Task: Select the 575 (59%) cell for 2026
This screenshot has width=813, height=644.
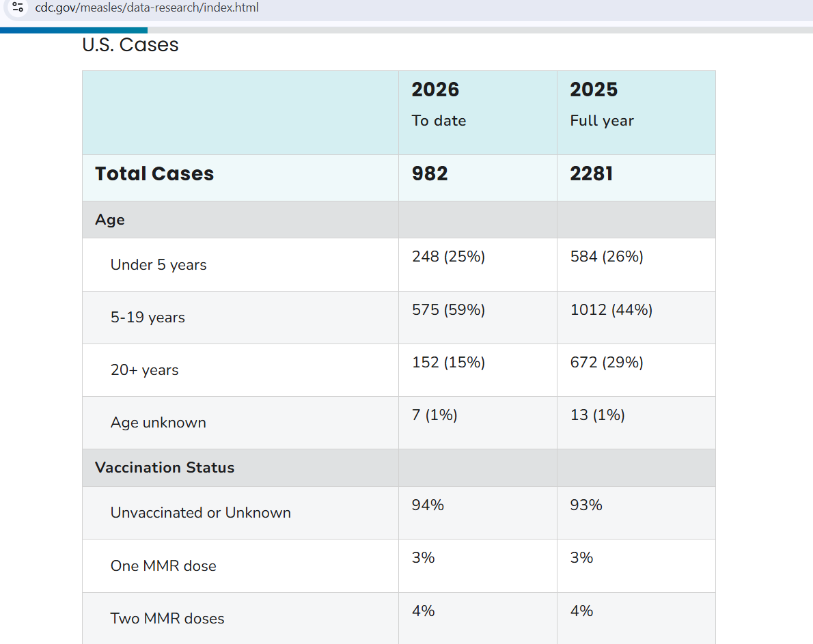Action: tap(448, 309)
